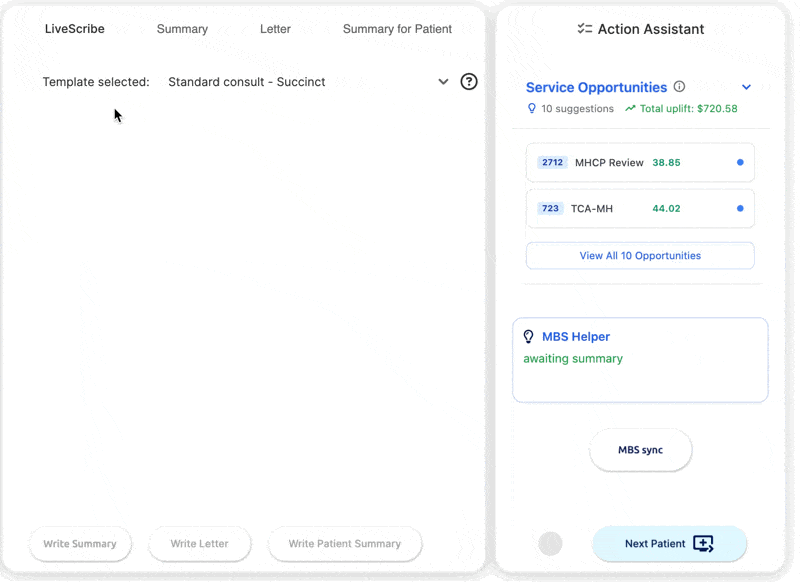
Task: Open the Summary for Patient tab
Action: tap(397, 29)
